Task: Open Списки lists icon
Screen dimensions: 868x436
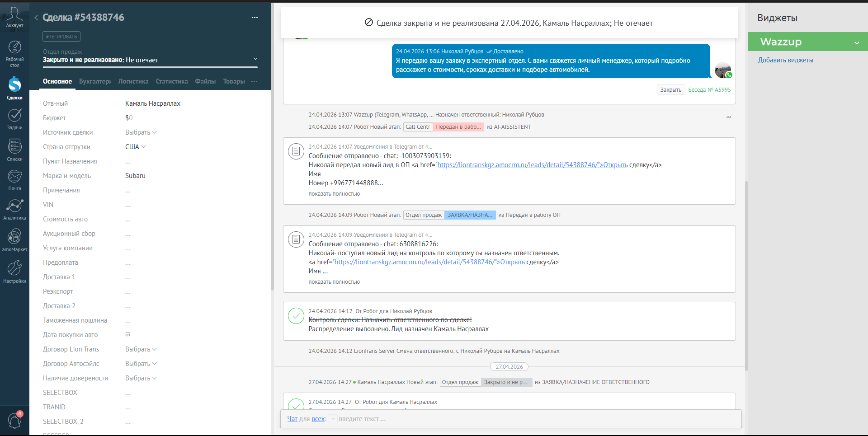Action: point(14,150)
